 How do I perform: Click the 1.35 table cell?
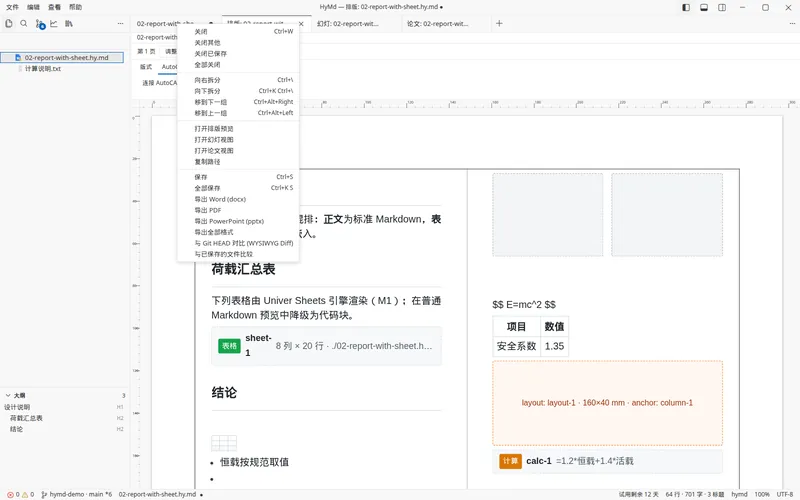554,346
